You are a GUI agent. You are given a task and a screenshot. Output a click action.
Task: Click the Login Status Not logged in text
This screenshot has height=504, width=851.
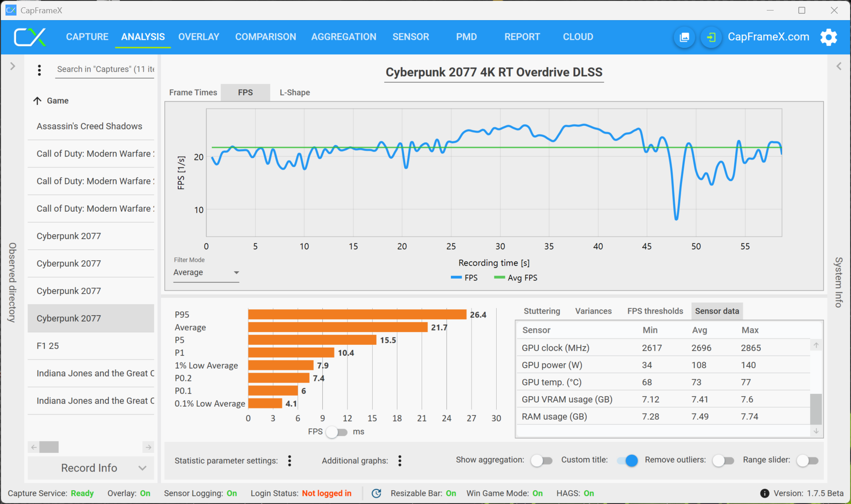326,493
